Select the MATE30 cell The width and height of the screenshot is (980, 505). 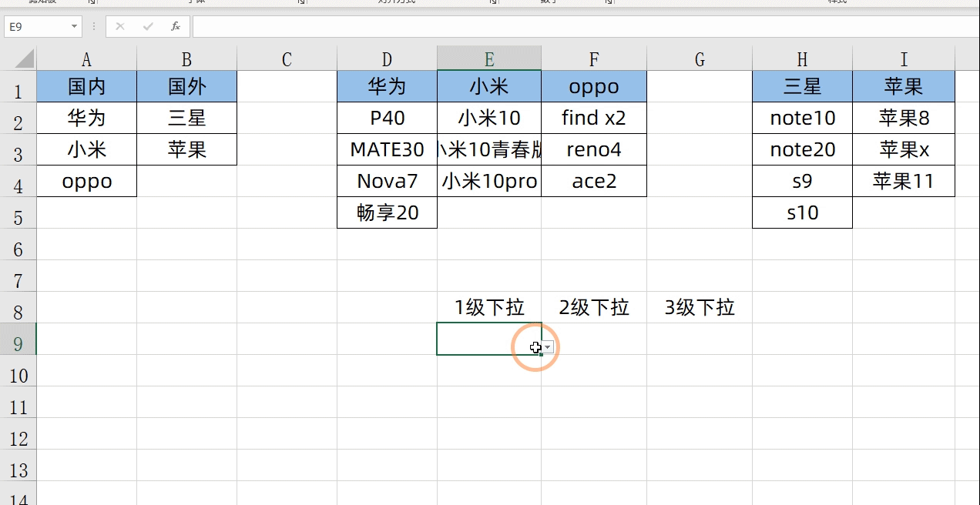(x=387, y=149)
